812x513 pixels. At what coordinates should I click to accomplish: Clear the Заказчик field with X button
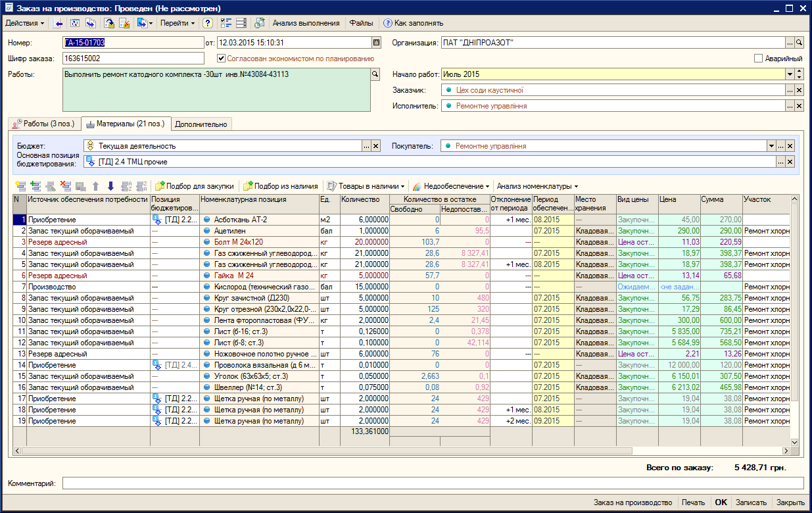[x=800, y=90]
